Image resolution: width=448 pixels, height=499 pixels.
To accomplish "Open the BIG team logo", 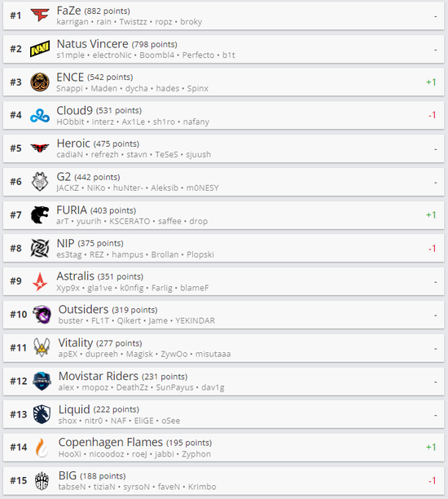I will coord(42,480).
